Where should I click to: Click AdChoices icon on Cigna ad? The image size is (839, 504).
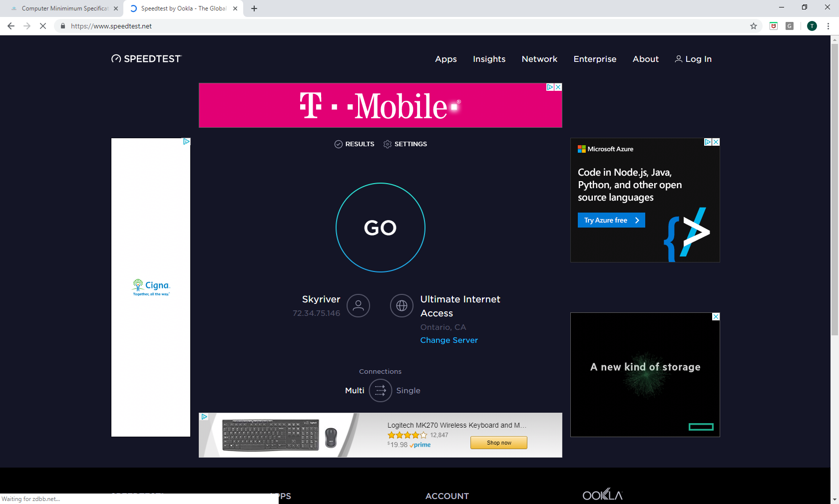[186, 142]
